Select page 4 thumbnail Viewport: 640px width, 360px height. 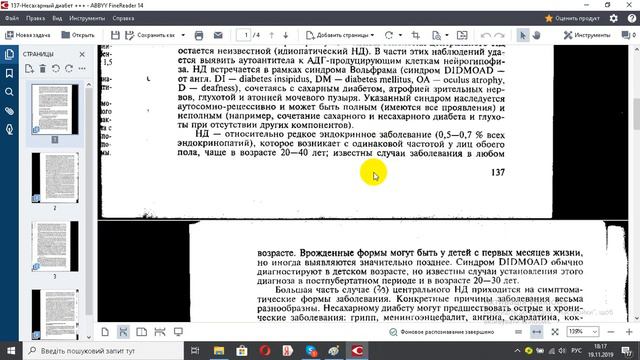click(55, 314)
